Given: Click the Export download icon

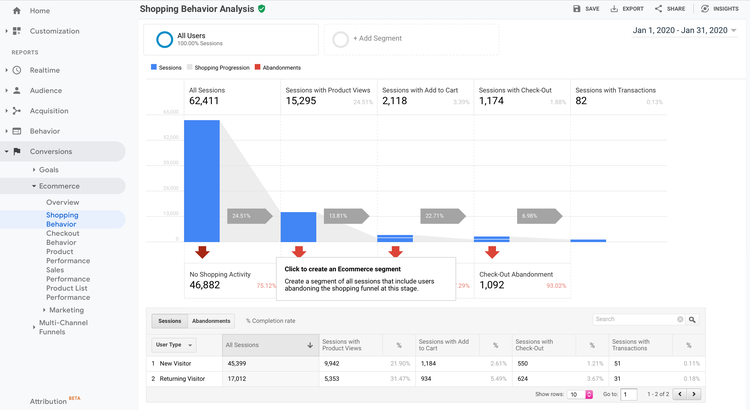Looking at the screenshot, I should tap(614, 9).
